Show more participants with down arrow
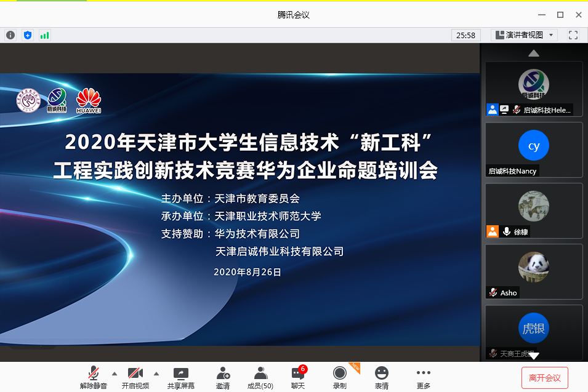 534,356
